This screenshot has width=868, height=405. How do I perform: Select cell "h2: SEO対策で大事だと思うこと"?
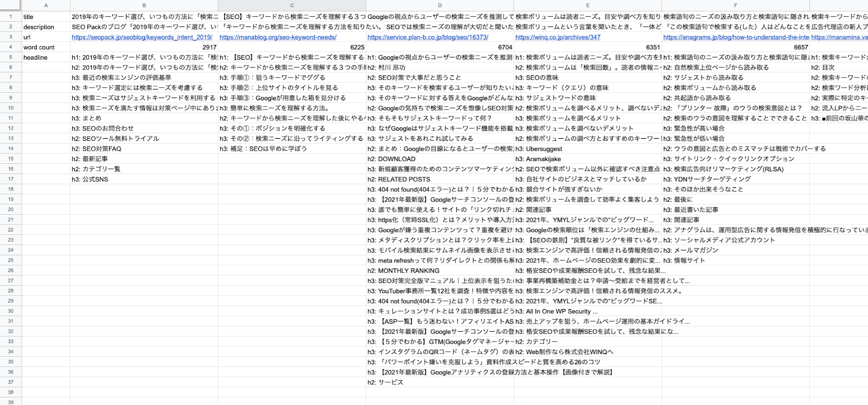pyautogui.click(x=440, y=78)
